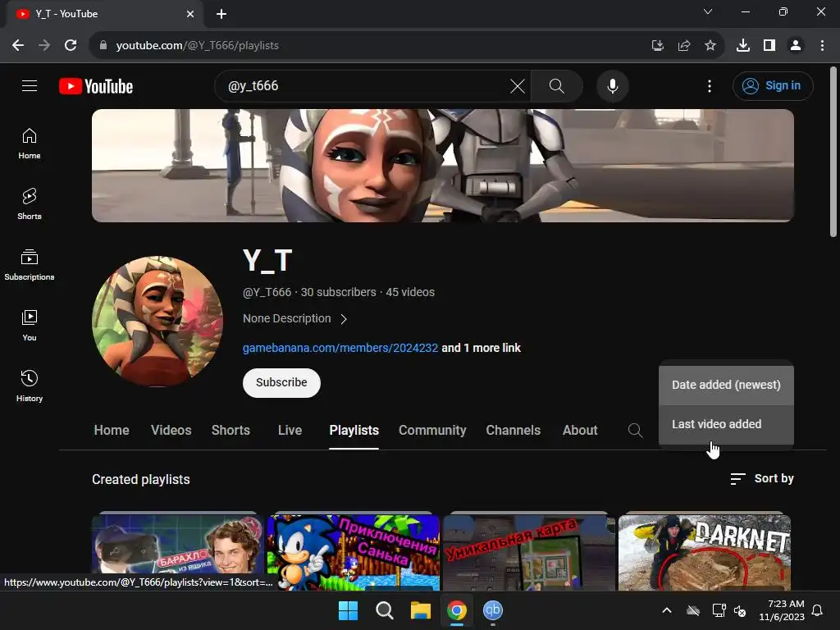Viewport: 840px width, 630px height.
Task: Bookmark this page with the star icon
Action: pyautogui.click(x=710, y=46)
